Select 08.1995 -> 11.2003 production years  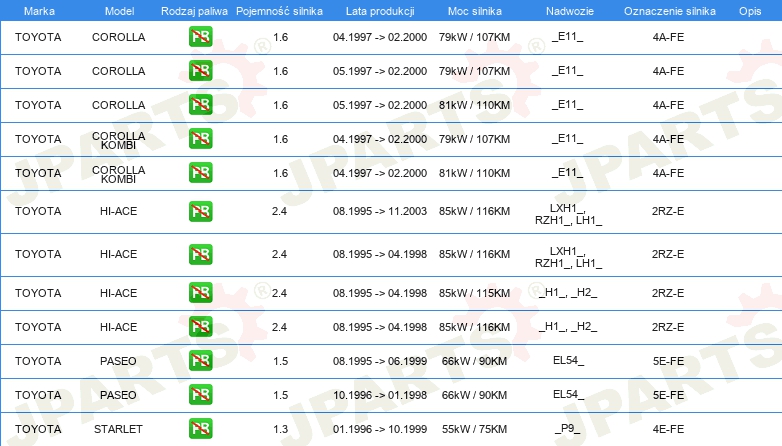click(x=380, y=211)
